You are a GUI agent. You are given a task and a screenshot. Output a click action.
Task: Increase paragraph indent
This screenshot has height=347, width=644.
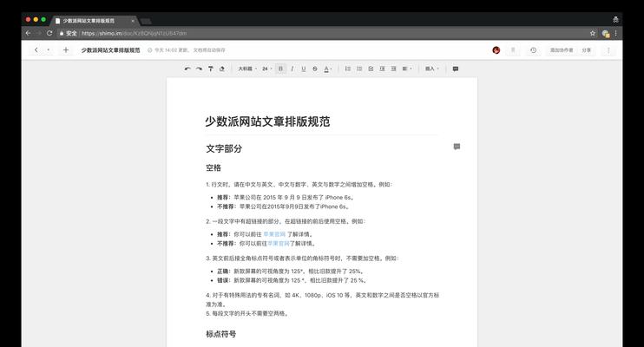(394, 69)
